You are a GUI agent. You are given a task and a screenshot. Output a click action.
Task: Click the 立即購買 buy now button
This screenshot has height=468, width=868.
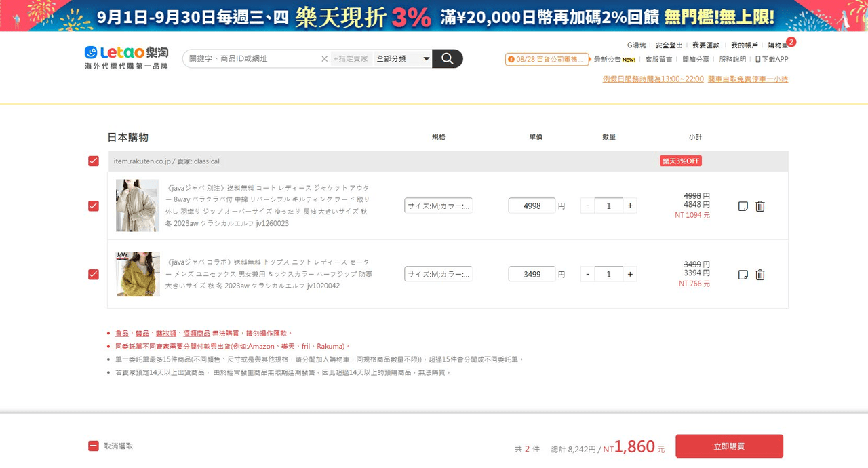point(729,446)
